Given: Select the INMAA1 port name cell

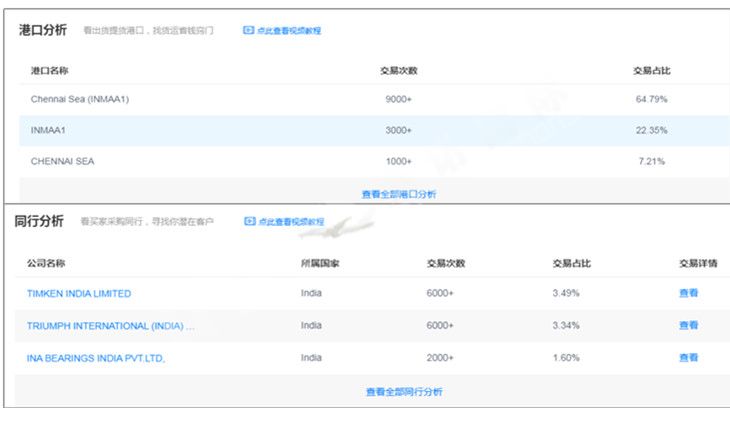Looking at the screenshot, I should pos(48,130).
